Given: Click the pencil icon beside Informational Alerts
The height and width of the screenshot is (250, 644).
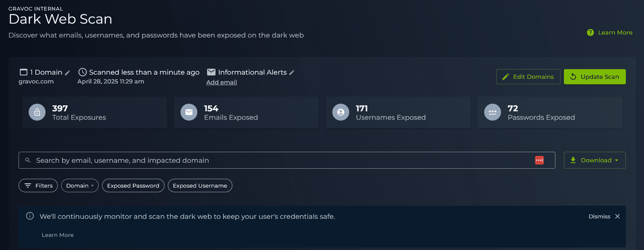Looking at the screenshot, I should click(x=292, y=72).
